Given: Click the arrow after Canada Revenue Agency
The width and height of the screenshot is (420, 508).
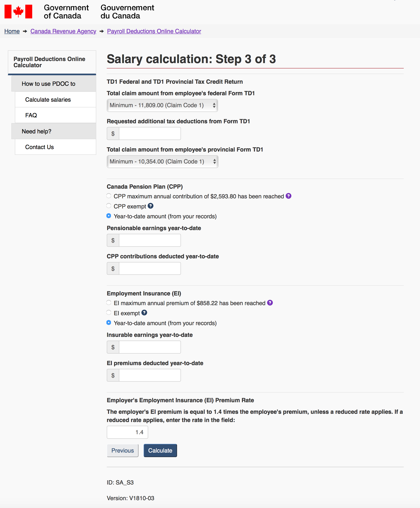Looking at the screenshot, I should [101, 31].
